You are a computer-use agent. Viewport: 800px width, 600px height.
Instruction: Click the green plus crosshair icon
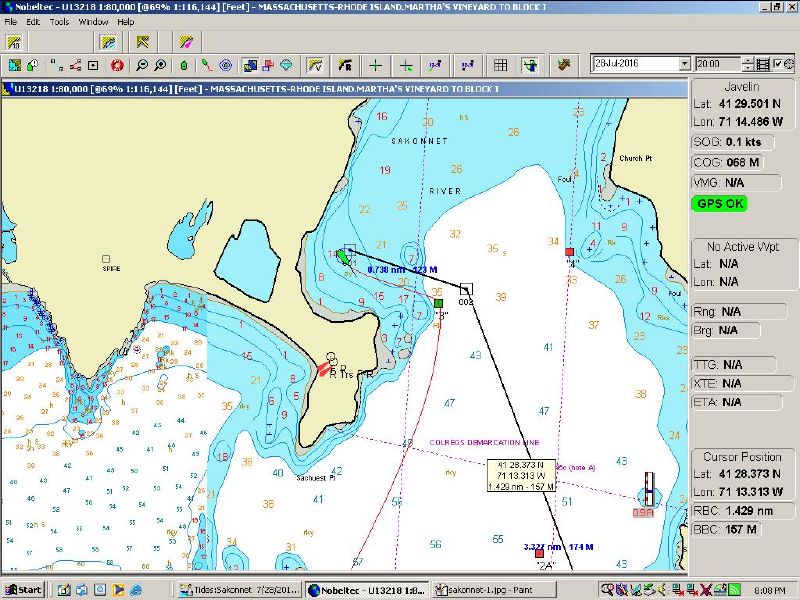[376, 65]
